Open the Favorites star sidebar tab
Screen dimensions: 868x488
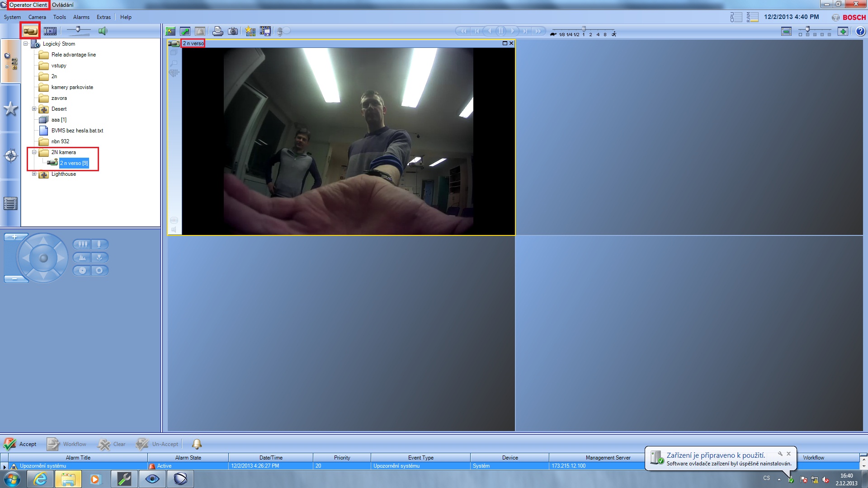(10, 108)
